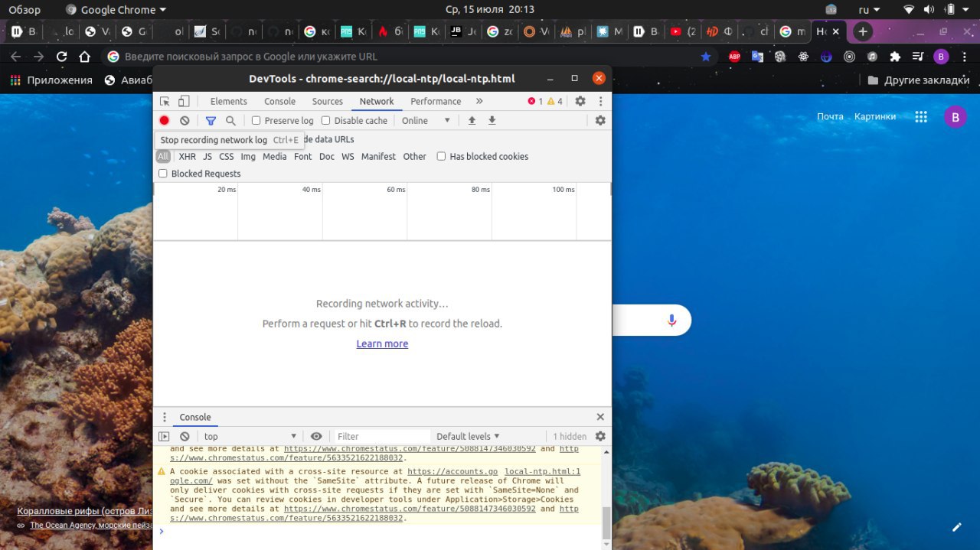The image size is (980, 550).
Task: Open Почта link on Google page
Action: pyautogui.click(x=830, y=117)
